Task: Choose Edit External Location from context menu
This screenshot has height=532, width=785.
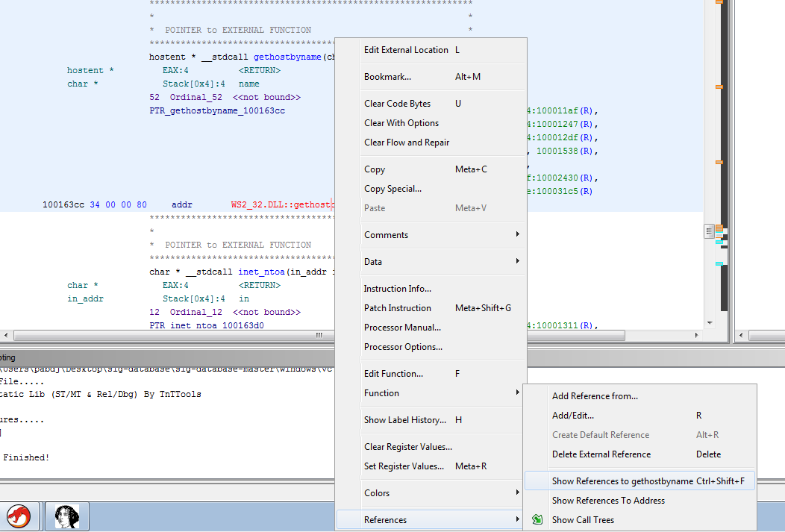Action: pos(406,50)
